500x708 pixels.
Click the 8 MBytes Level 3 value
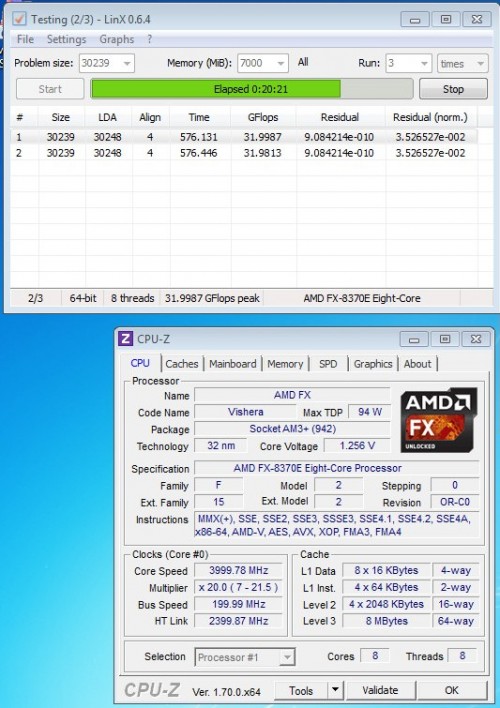(386, 621)
